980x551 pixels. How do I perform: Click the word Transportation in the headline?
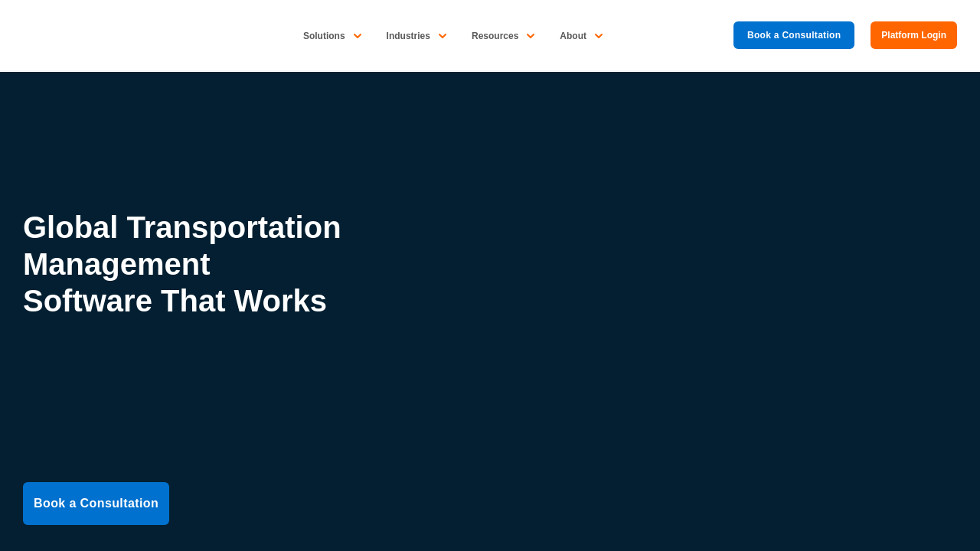(234, 227)
